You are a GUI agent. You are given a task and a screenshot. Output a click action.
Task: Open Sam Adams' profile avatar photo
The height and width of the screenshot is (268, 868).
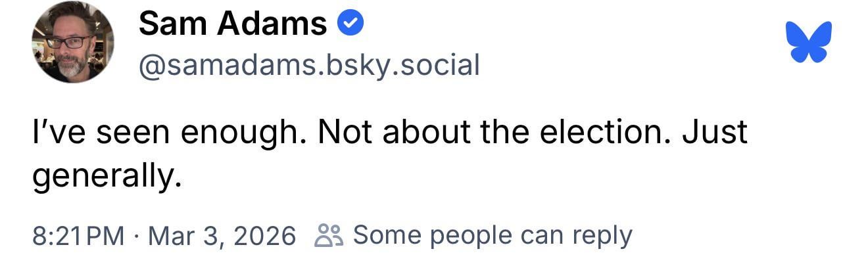(x=72, y=41)
